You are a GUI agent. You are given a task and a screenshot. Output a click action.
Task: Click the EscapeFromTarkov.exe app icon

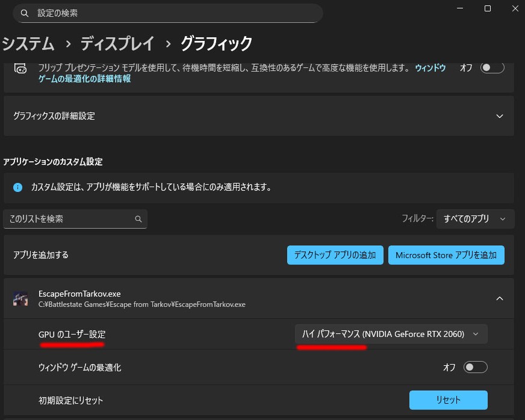coord(20,298)
